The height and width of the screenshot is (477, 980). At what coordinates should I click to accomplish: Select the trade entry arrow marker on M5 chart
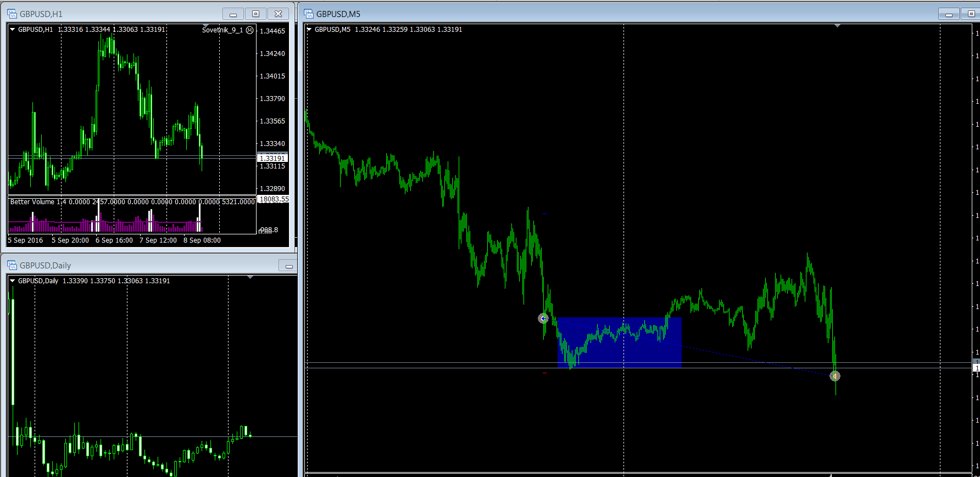pyautogui.click(x=543, y=318)
